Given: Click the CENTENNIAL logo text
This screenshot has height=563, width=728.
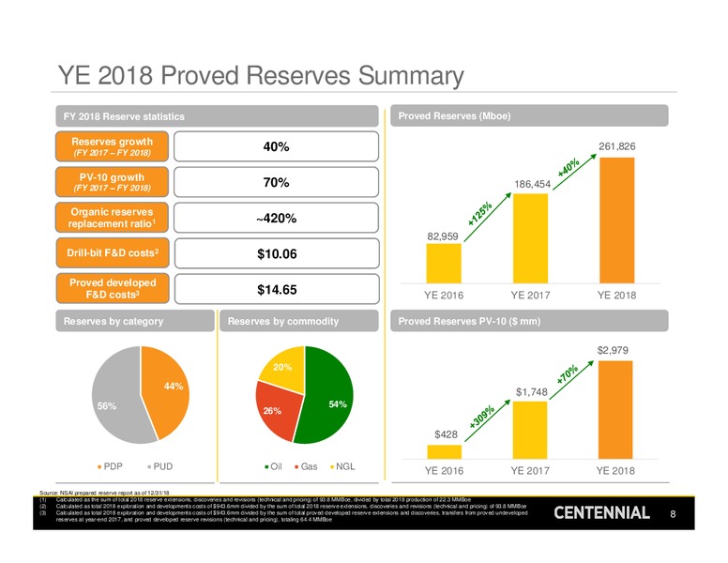Looking at the screenshot, I should (601, 513).
